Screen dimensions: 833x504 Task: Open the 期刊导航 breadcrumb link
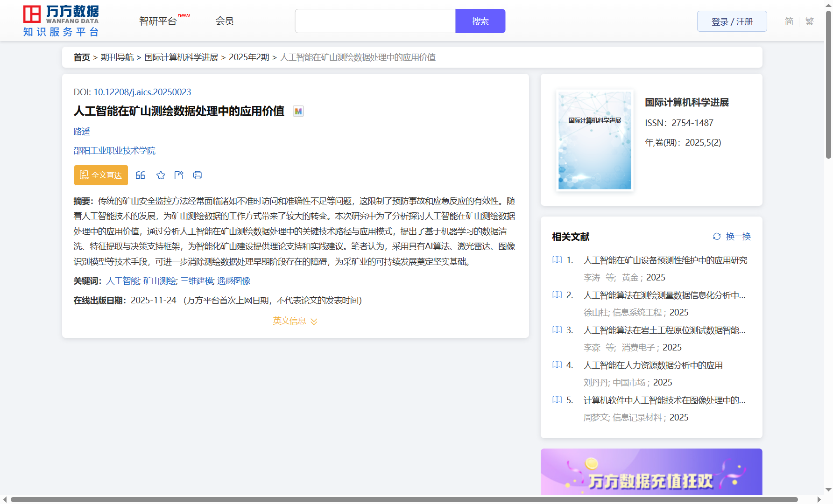point(117,57)
